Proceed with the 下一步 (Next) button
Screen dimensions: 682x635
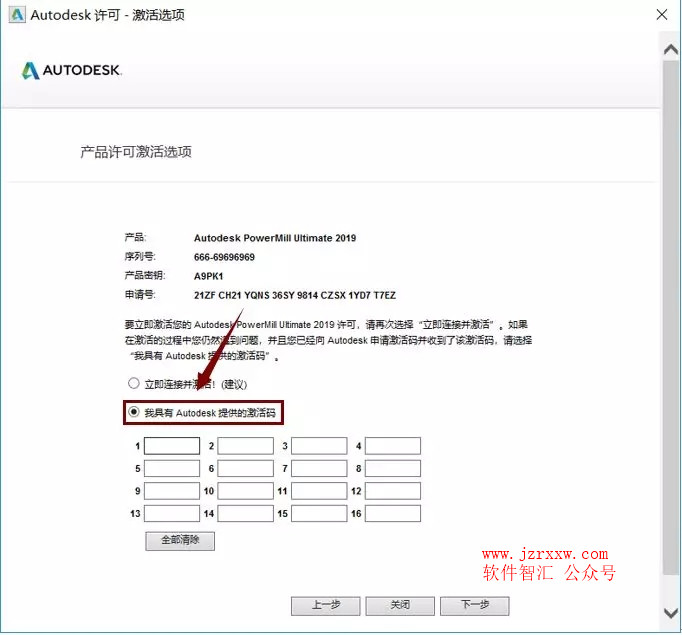(x=475, y=606)
